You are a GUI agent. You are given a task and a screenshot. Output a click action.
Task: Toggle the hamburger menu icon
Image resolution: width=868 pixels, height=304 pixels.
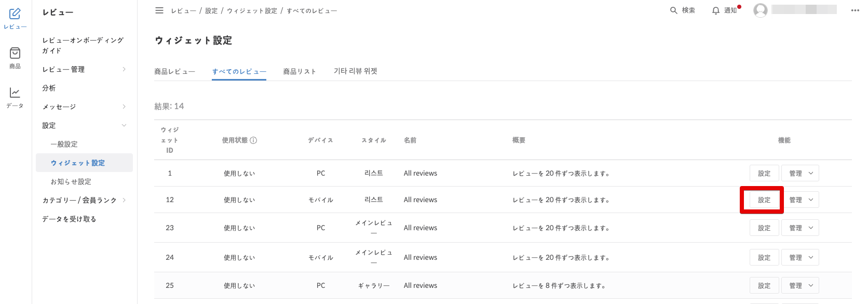click(x=159, y=10)
